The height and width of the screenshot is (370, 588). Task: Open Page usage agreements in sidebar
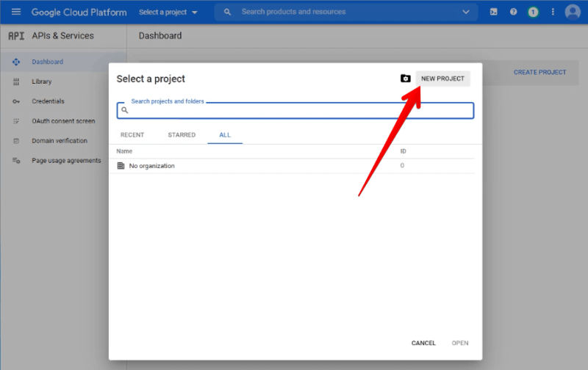click(x=66, y=161)
